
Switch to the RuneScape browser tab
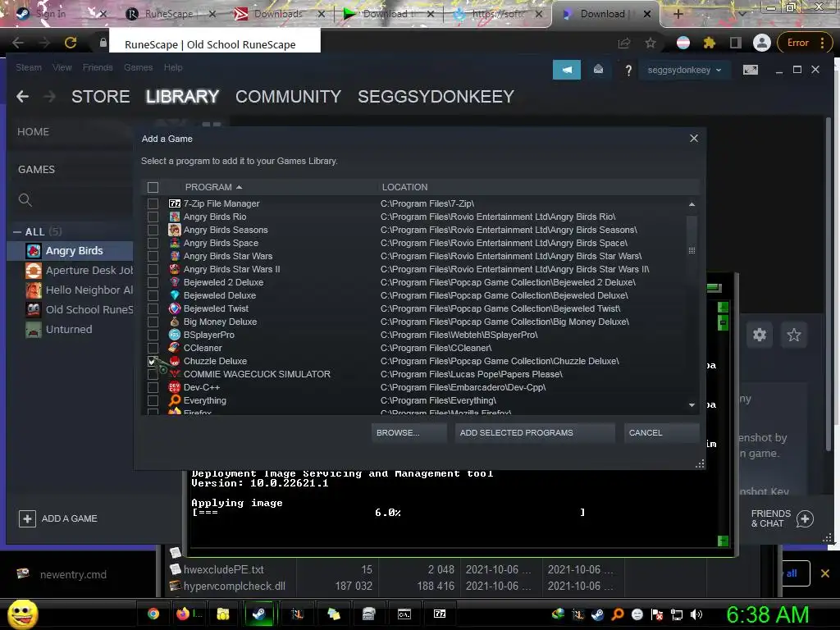168,14
